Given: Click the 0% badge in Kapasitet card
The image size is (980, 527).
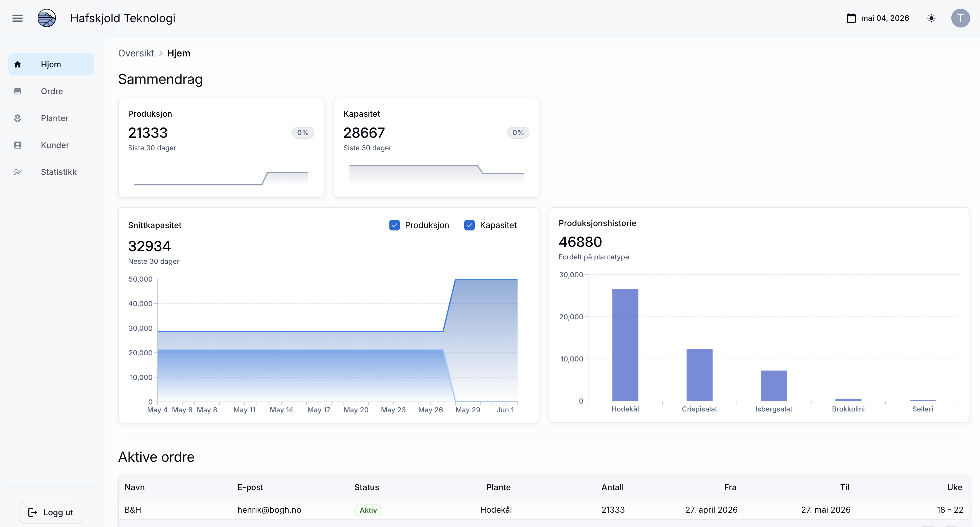Looking at the screenshot, I should point(518,133).
